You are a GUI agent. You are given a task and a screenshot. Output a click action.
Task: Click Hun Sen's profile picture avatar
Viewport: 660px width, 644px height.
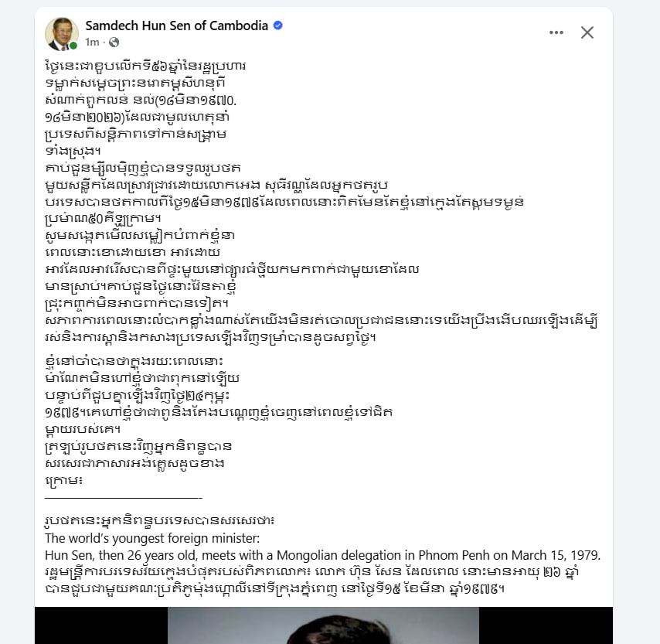(62, 33)
